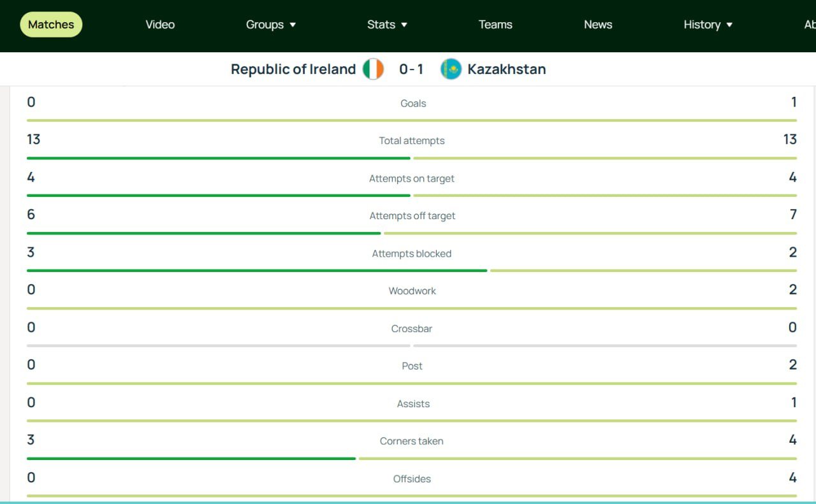This screenshot has height=504, width=816.
Task: Click the Attempts blocked stat bar
Action: click(x=411, y=271)
